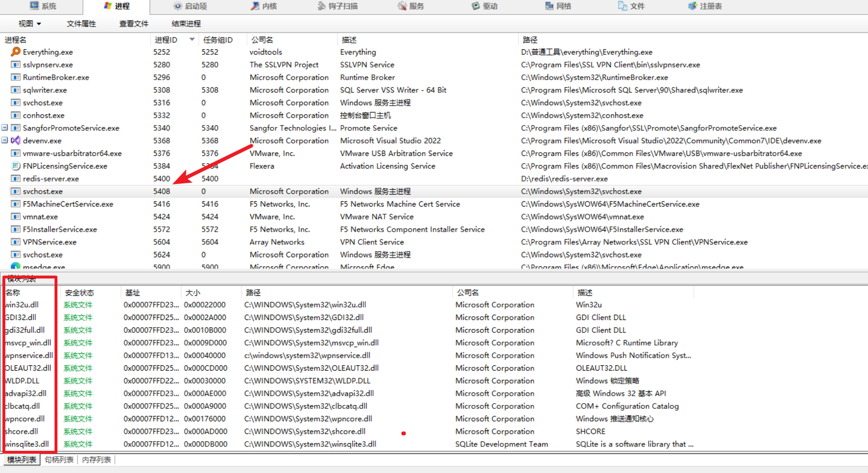This screenshot has height=473, width=868.
Task: Click the Everything.exe magnifier icon
Action: pyautogui.click(x=15, y=52)
